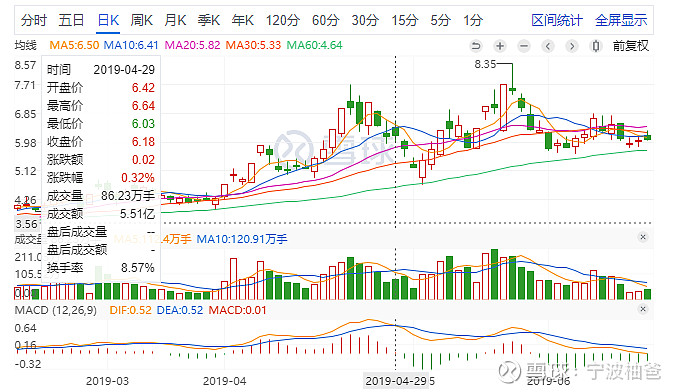
Task: Toggle the candlestick style icon
Action: 596,46
